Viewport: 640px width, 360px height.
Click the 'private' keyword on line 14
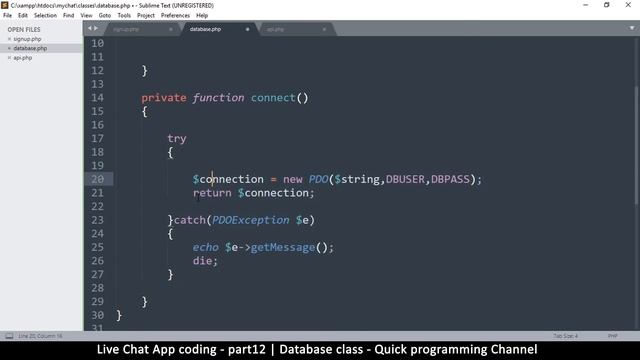(164, 98)
